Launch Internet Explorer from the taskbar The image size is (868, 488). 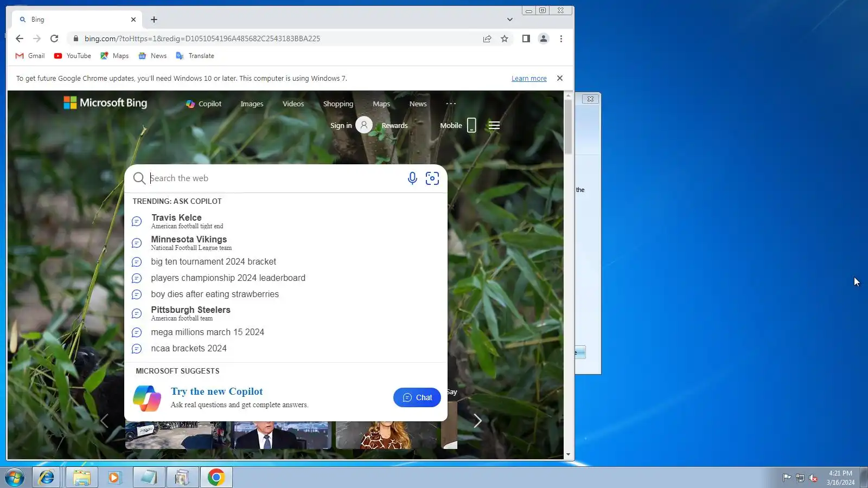click(47, 478)
